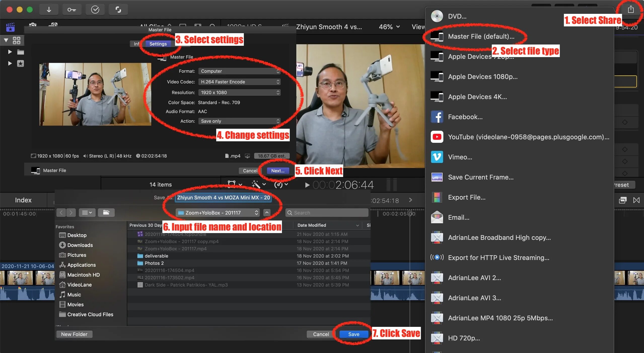Select Master File (default) menu item

481,36
